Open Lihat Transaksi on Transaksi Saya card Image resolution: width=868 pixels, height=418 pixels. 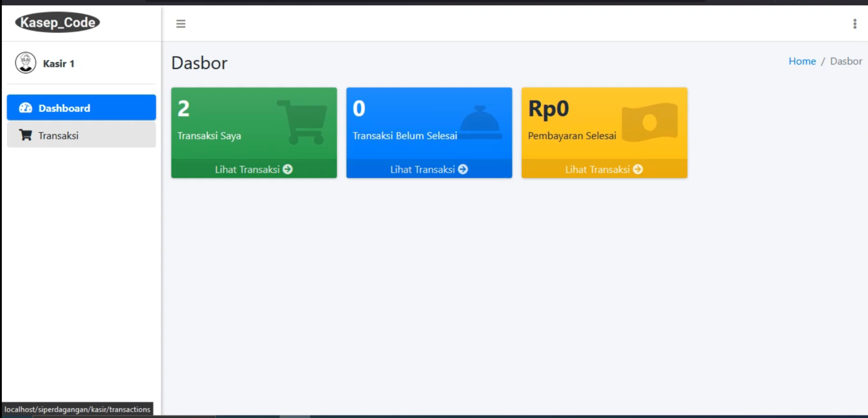coord(254,169)
